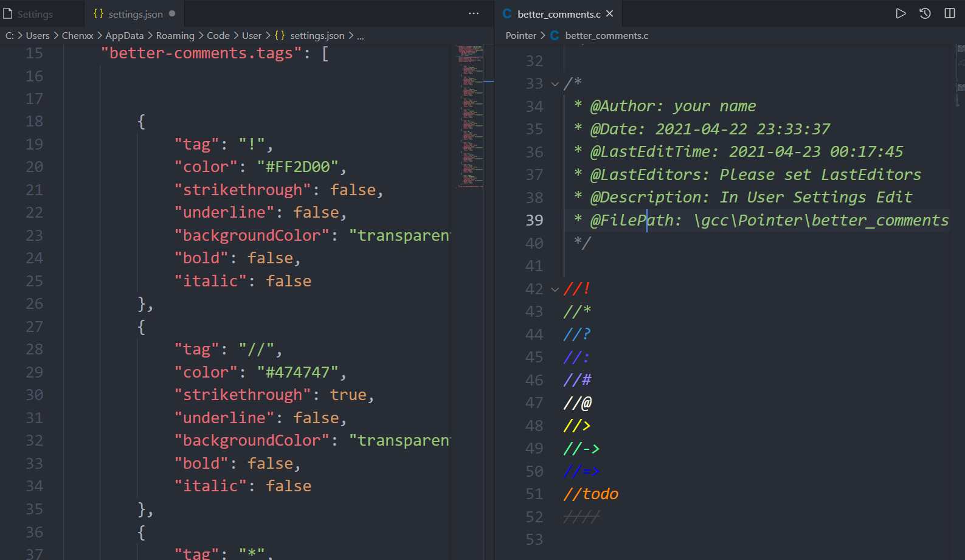Screen dimensions: 965x560
Task: Click the unsaved dot on settings.json tab
Action: (172, 13)
